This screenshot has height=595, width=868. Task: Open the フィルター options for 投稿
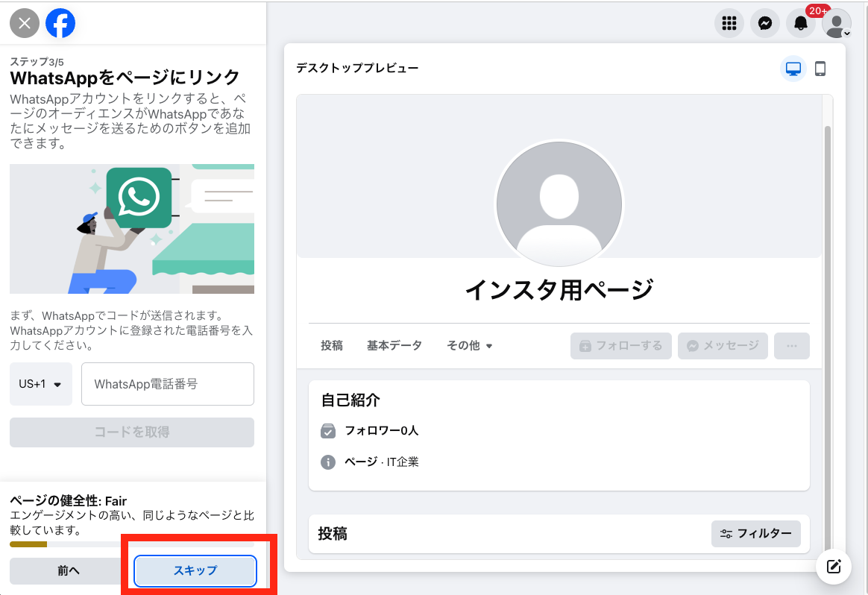[x=755, y=534]
